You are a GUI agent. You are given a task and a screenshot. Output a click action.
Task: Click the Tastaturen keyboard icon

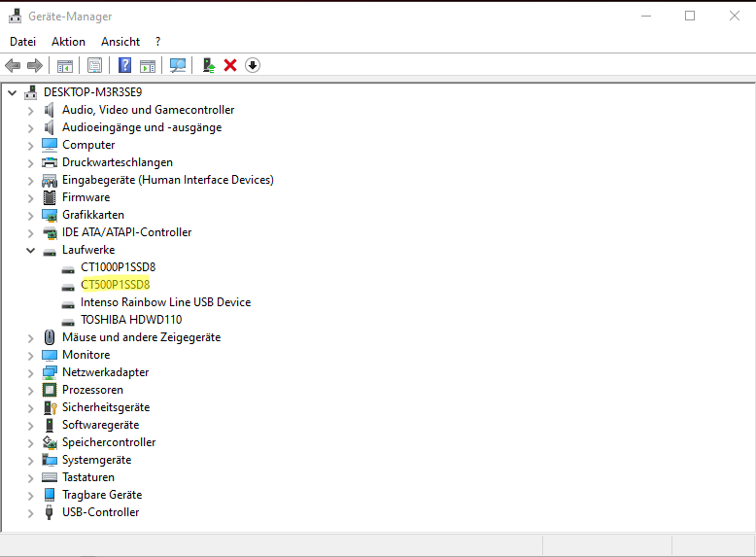50,477
